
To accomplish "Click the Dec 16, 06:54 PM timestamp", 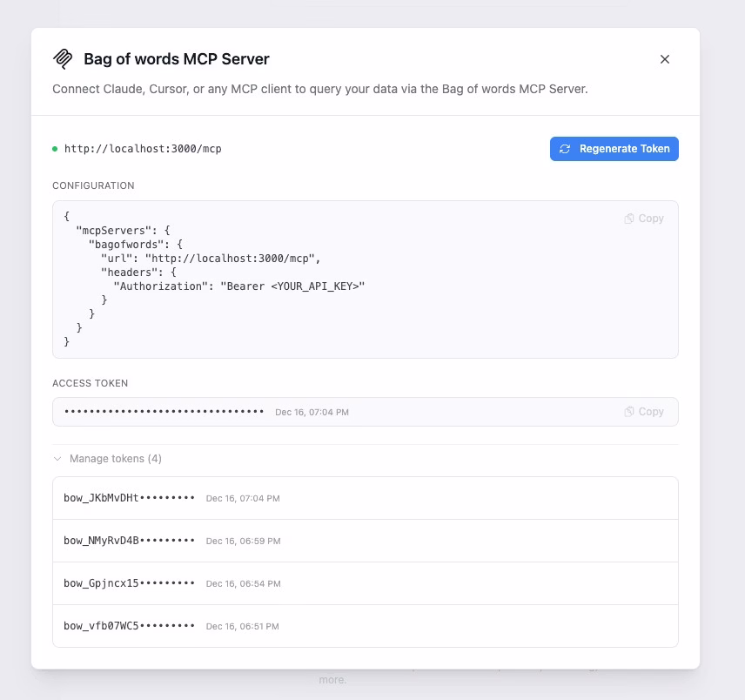I will [244, 583].
